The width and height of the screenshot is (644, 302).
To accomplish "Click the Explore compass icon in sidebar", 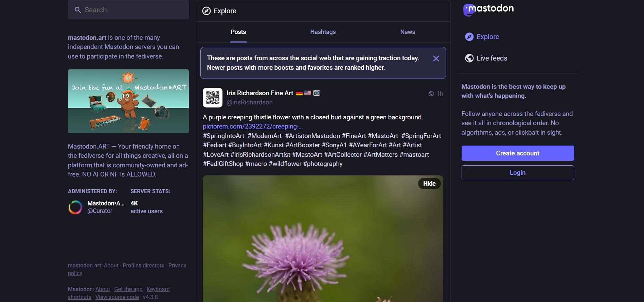I will pos(469,37).
